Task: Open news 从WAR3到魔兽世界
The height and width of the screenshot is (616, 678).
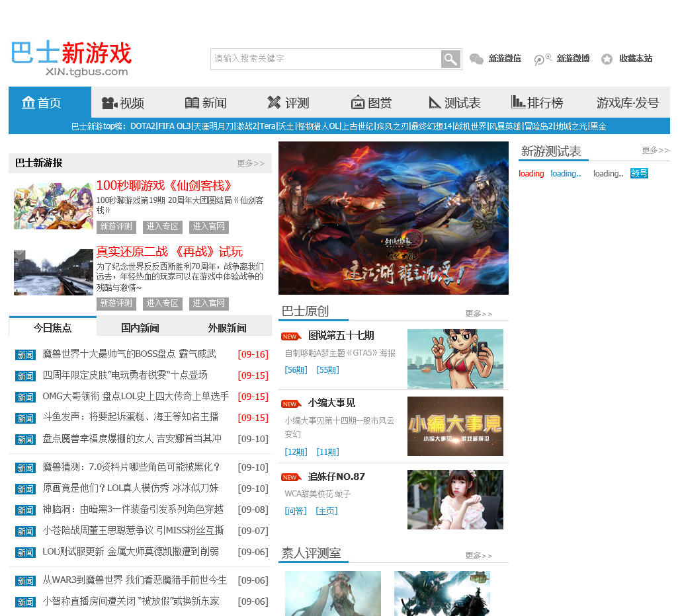Action: [134, 580]
